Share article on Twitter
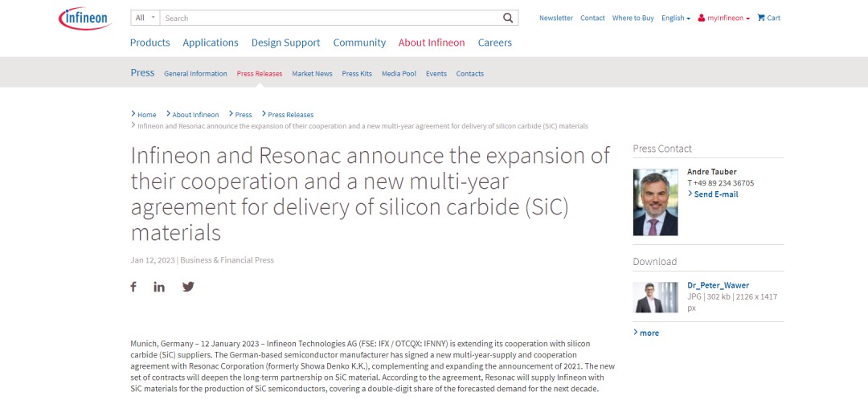The image size is (868, 400). tap(188, 287)
